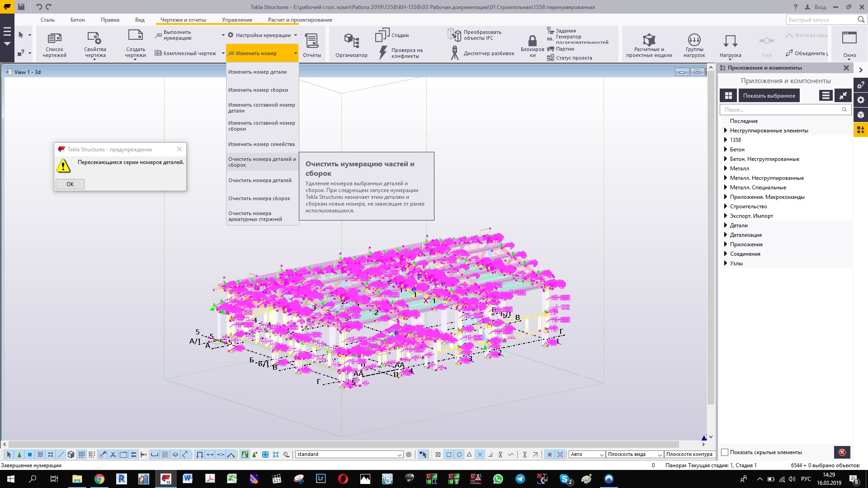This screenshot has height=488, width=868.
Task: Enable Show hidden items checkbox
Action: click(x=725, y=452)
